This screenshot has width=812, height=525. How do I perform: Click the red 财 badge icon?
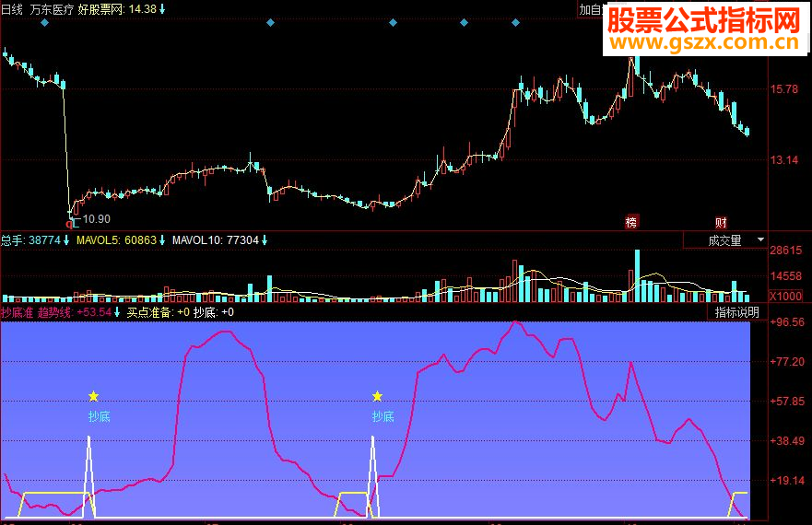721,223
